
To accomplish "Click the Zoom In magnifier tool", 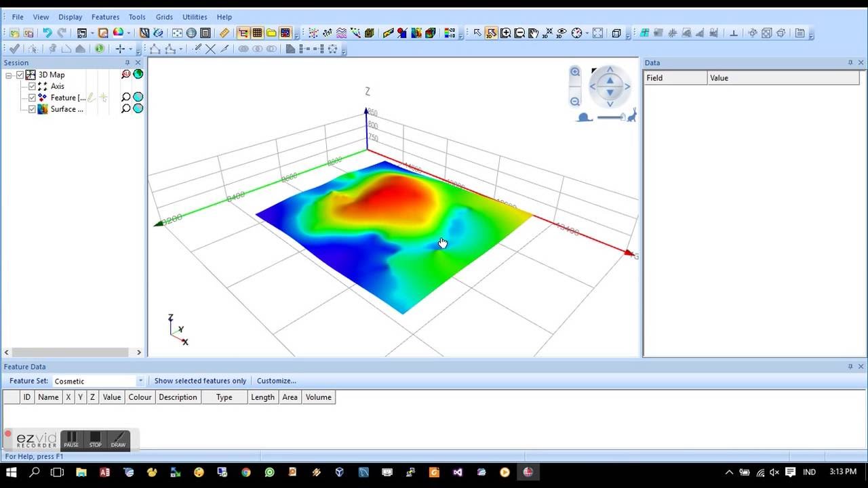I will coord(506,33).
